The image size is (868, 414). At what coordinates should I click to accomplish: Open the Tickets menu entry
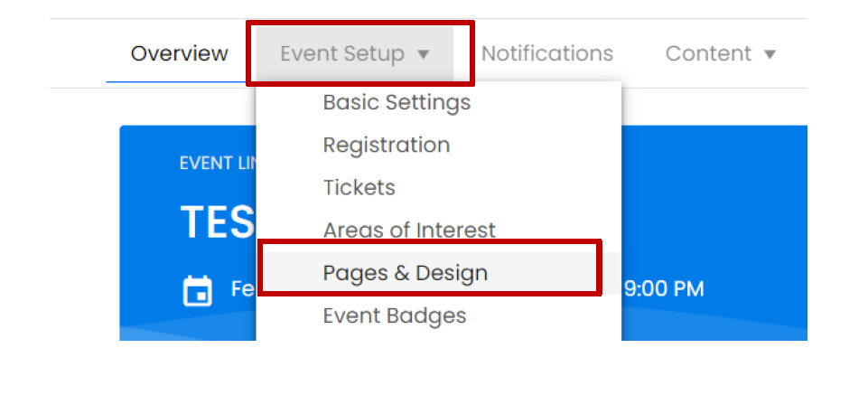(x=359, y=187)
